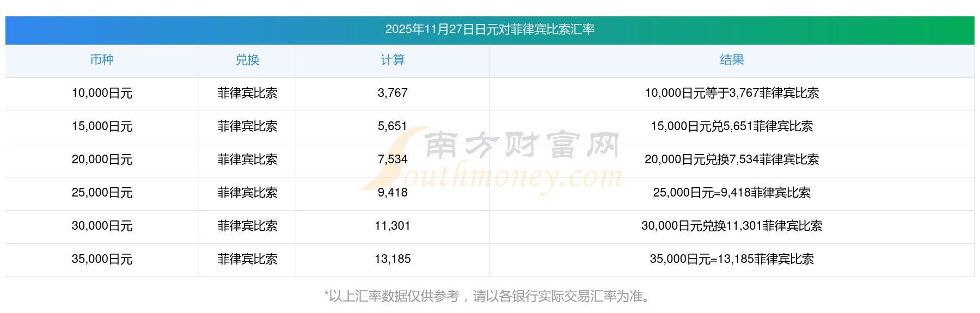
Task: Select the 20,000日元 cell
Action: [x=102, y=159]
